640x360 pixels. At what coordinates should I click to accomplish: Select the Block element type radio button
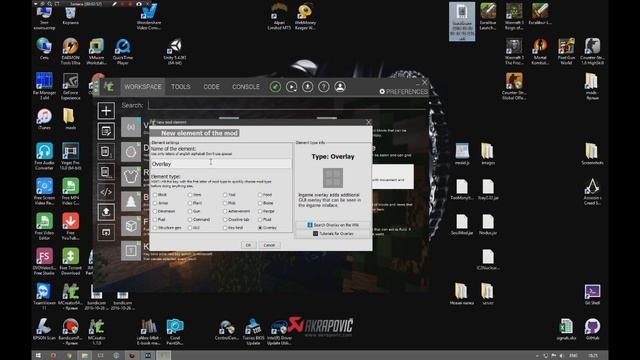tap(155, 195)
